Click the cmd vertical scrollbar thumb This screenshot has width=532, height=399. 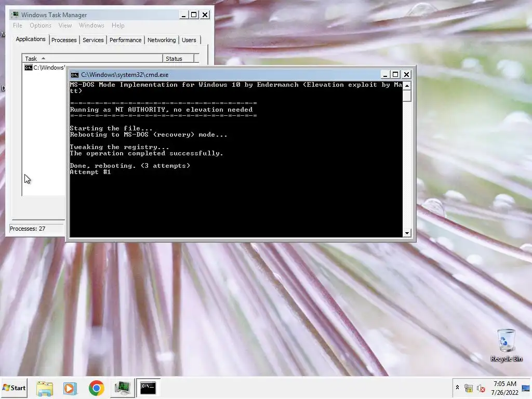pyautogui.click(x=407, y=96)
